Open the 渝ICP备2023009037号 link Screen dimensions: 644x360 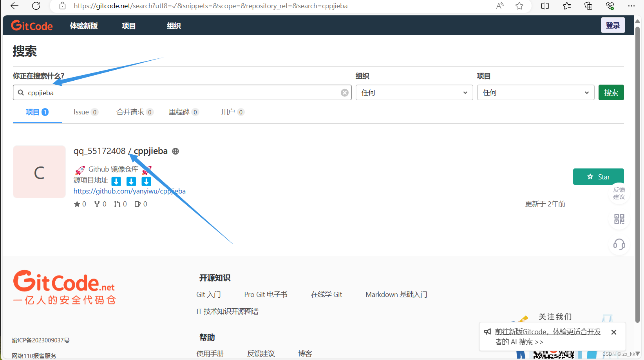(x=41, y=340)
